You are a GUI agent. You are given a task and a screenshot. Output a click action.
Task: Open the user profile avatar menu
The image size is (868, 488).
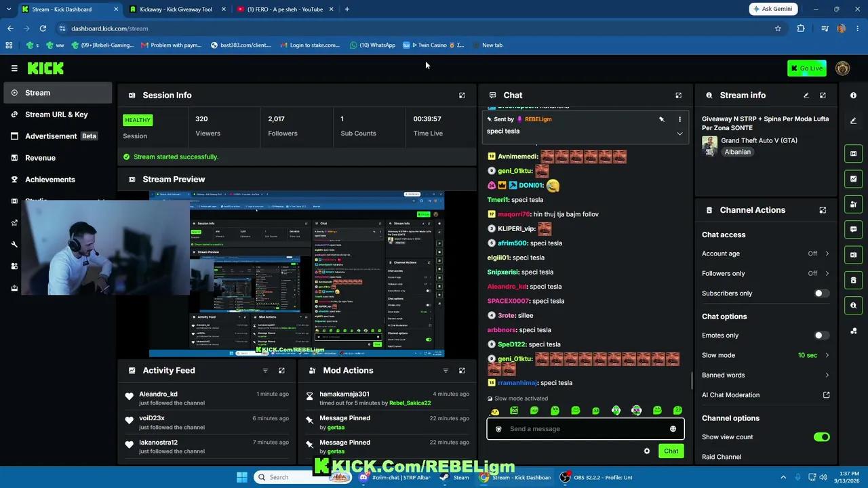point(843,68)
